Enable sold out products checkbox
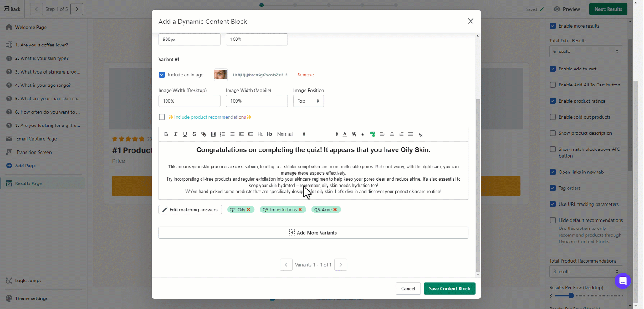 553,117
